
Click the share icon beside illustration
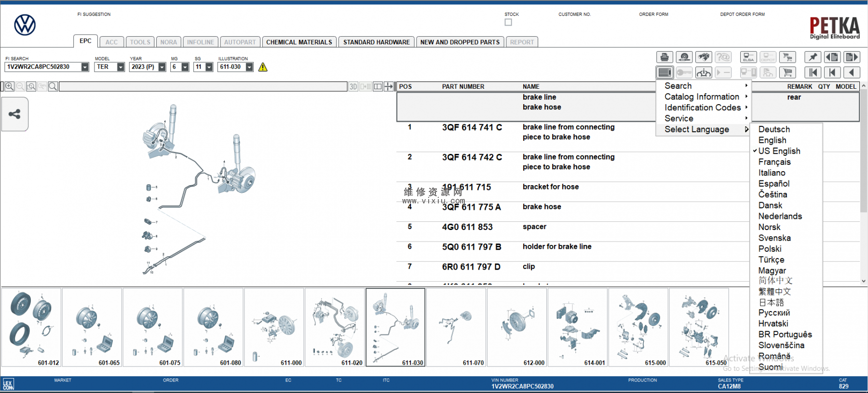pyautogui.click(x=14, y=114)
